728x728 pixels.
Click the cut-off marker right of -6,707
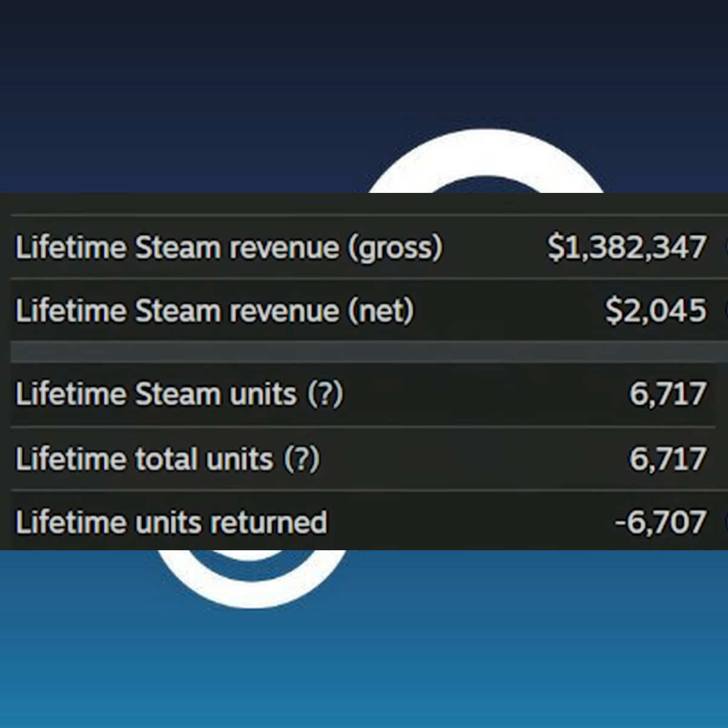pyautogui.click(x=725, y=522)
